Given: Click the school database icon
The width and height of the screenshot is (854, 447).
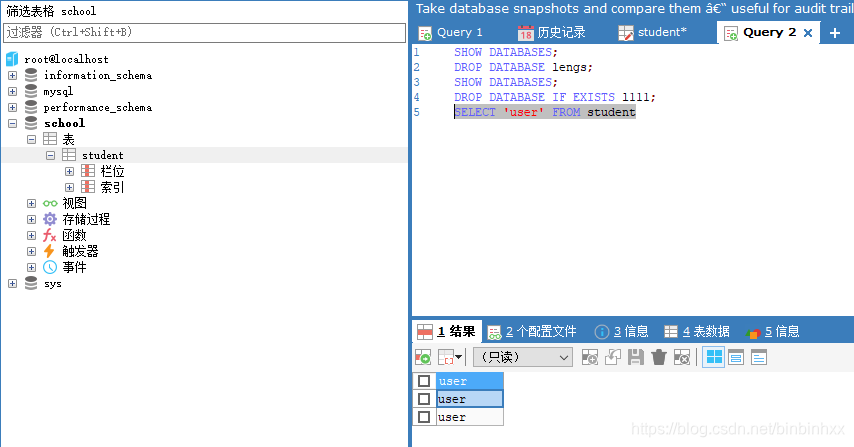Looking at the screenshot, I should [x=31, y=123].
